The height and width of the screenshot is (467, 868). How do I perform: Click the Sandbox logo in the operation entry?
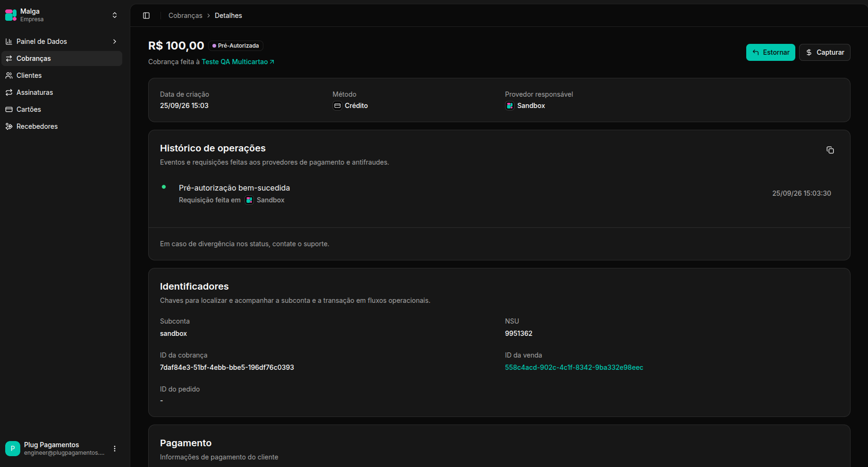[x=249, y=200]
